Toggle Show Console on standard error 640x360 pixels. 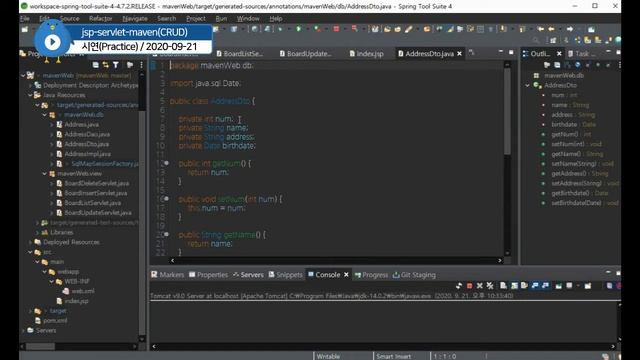pyautogui.click(x=545, y=286)
